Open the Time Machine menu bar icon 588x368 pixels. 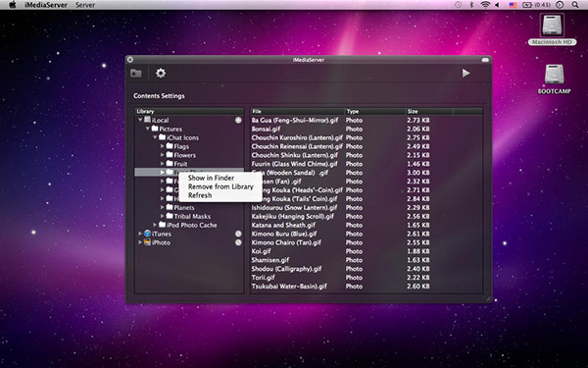point(458,5)
